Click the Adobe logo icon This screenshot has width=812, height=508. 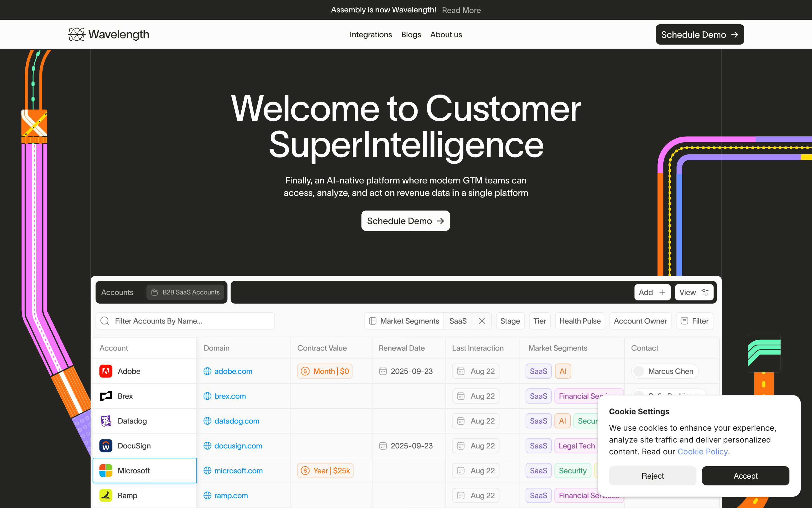(x=106, y=371)
